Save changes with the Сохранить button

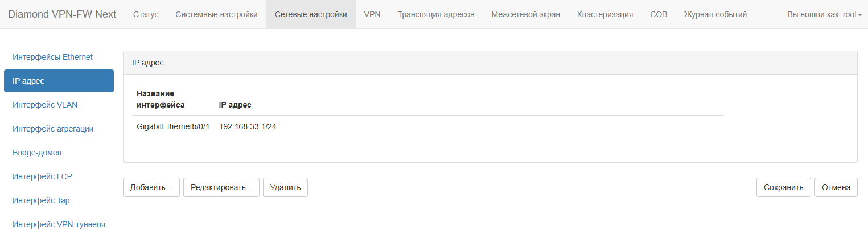click(x=783, y=187)
